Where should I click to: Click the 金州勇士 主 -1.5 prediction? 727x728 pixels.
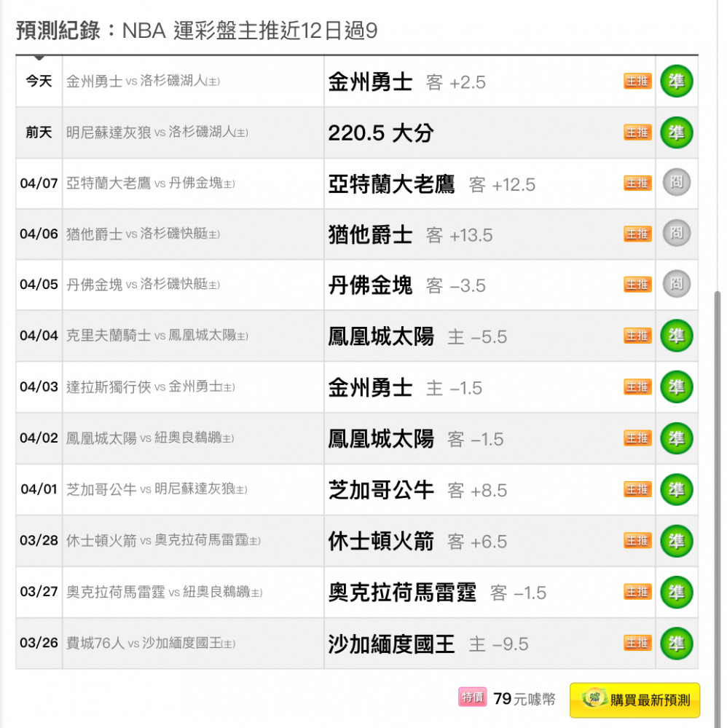click(x=405, y=388)
